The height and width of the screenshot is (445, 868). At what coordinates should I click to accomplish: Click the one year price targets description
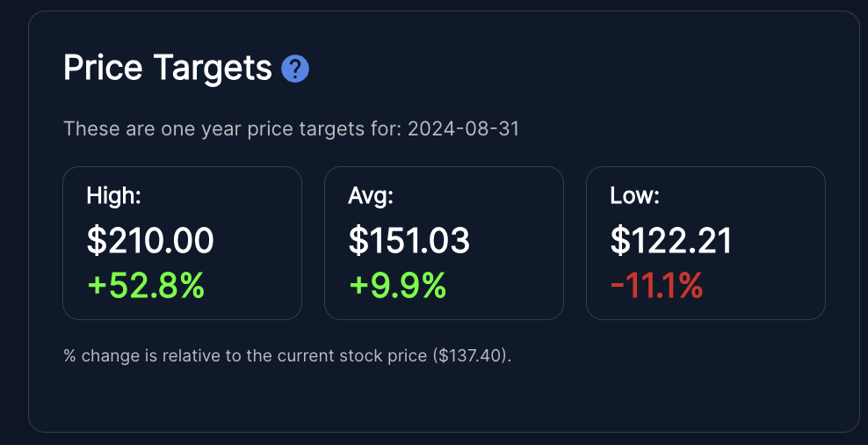[x=291, y=129]
